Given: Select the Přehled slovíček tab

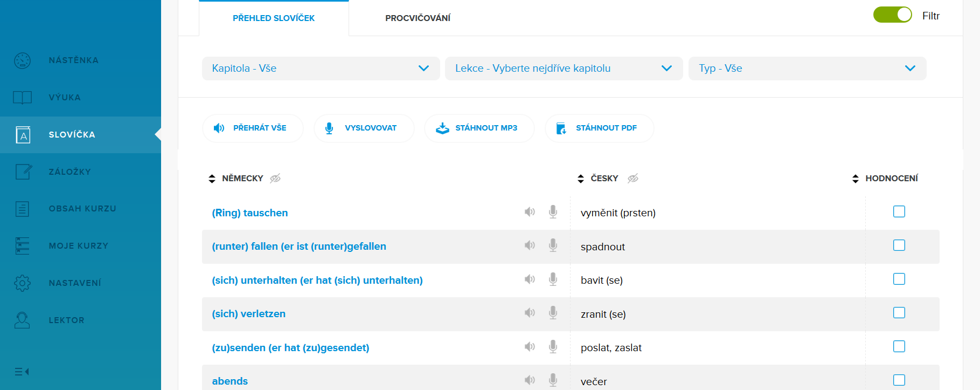Looking at the screenshot, I should (x=274, y=18).
